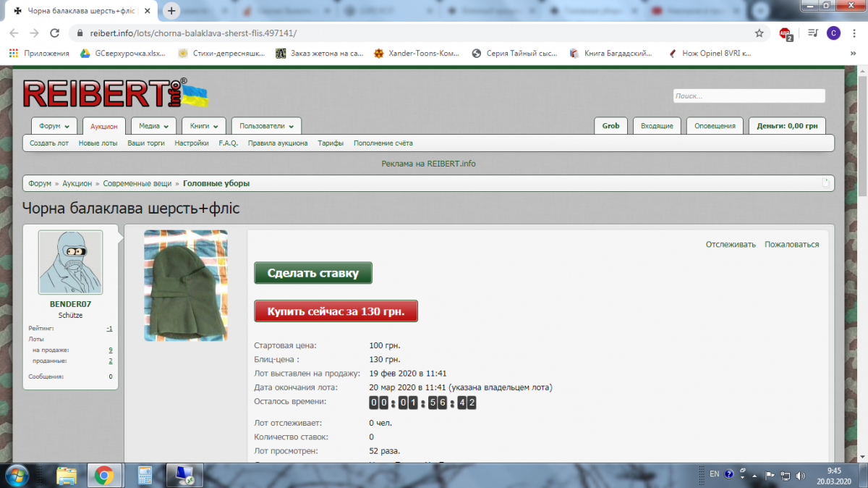This screenshot has width=868, height=488.
Task: Open the calculator taskbar icon
Action: point(143,475)
